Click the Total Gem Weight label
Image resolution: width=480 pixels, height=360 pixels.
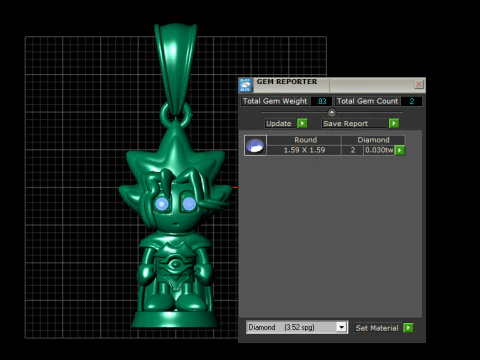tap(275, 101)
